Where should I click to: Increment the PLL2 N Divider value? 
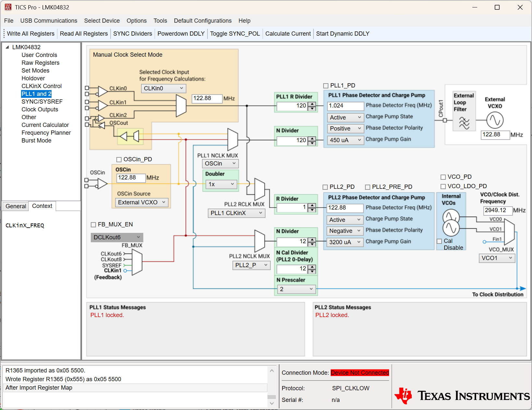[x=312, y=240]
